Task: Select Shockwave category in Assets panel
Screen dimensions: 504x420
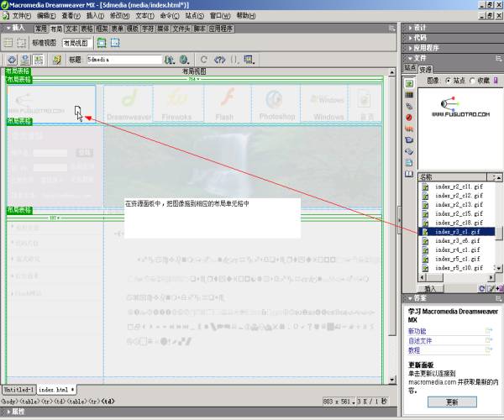Action: (x=409, y=129)
